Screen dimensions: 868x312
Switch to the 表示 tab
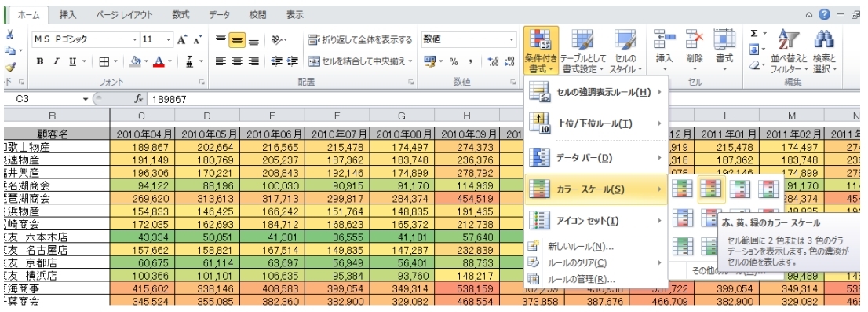(x=295, y=15)
